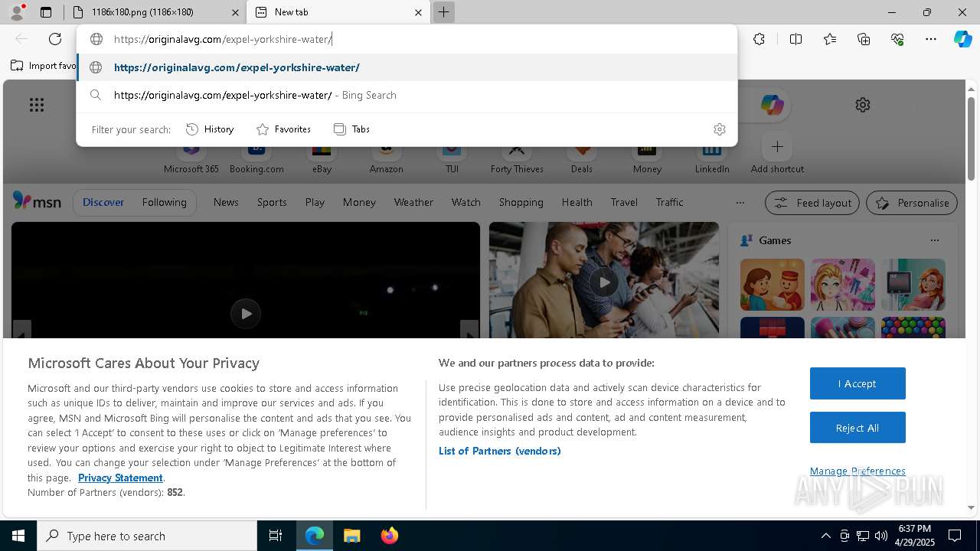Open the Games card options ellipsis

click(x=934, y=240)
